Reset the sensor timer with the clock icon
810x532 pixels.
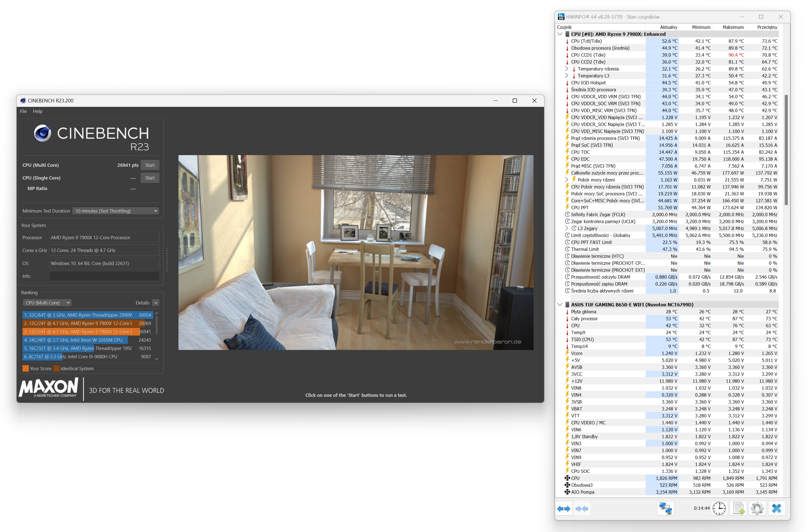(x=719, y=508)
